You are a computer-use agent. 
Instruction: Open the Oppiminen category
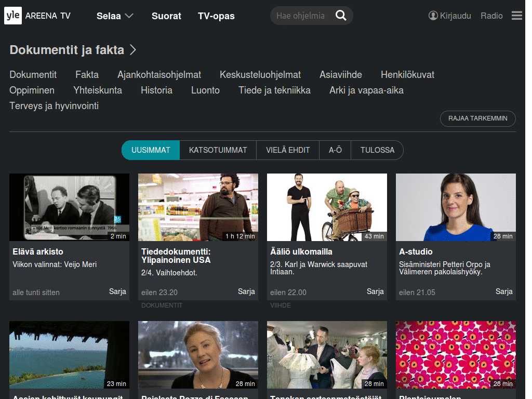tap(32, 90)
